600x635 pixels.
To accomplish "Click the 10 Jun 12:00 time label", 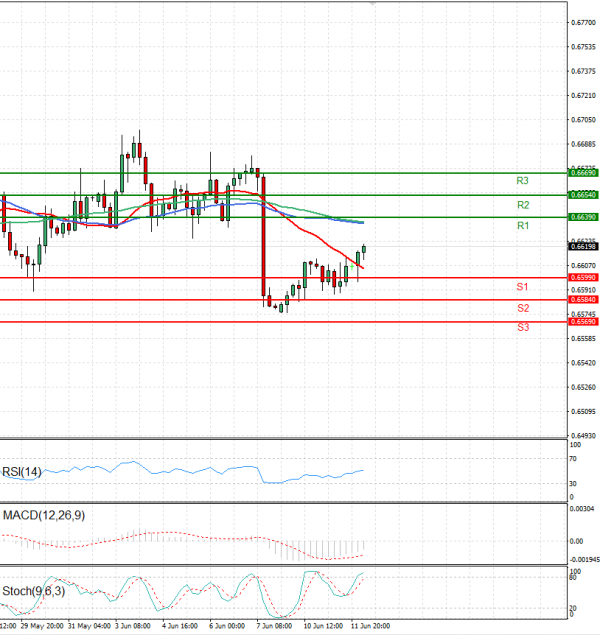I will [x=323, y=626].
